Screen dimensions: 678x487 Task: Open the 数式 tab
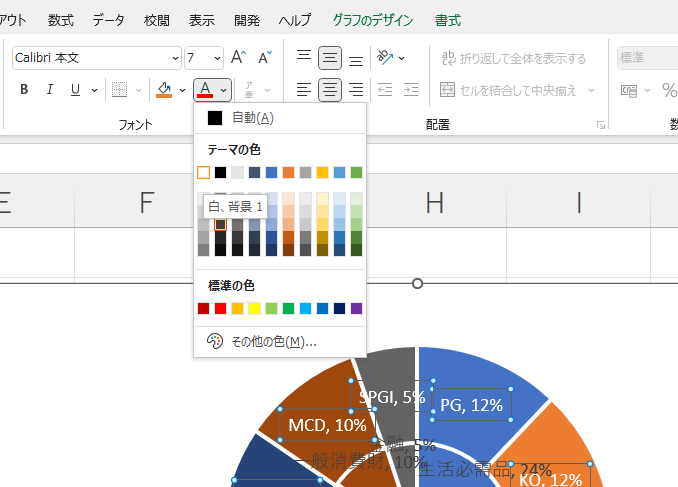[x=61, y=20]
